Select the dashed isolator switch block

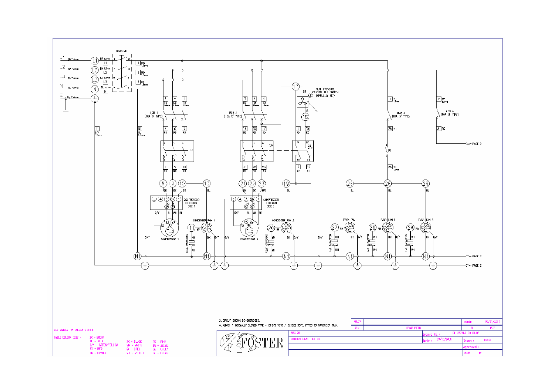(122, 73)
